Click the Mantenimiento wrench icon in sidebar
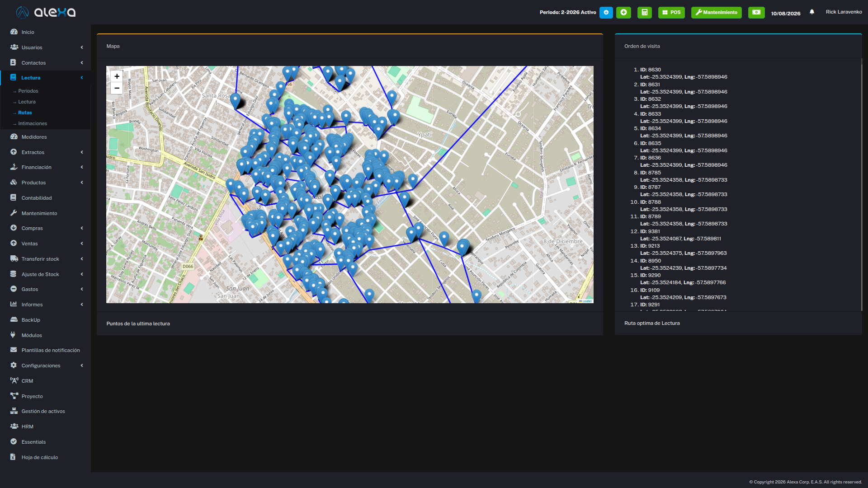The height and width of the screenshot is (488, 868). tap(14, 213)
